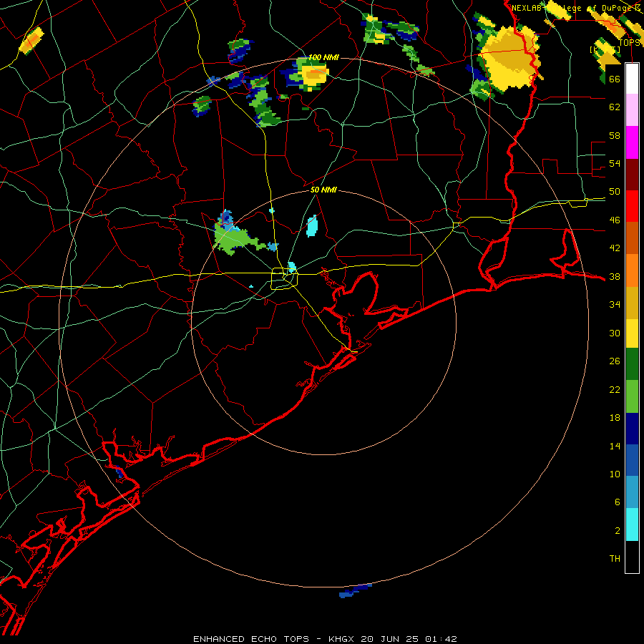This screenshot has width=644, height=644.
Task: Click the yellow-orange echo in the top left corner
Action: tap(31, 41)
